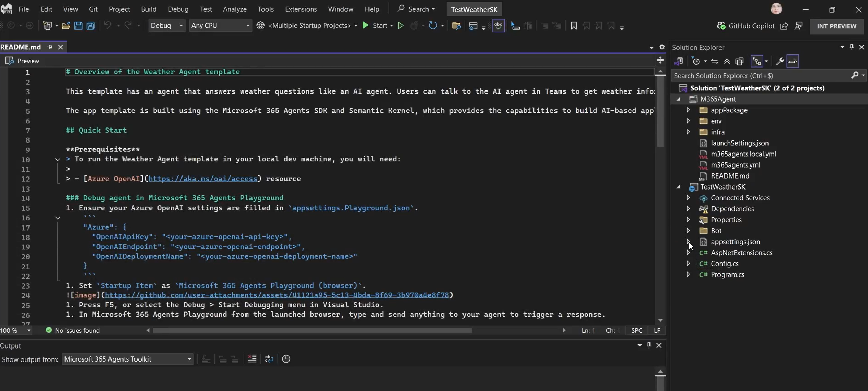Toggle the spell checker abc icon

pyautogui.click(x=498, y=25)
